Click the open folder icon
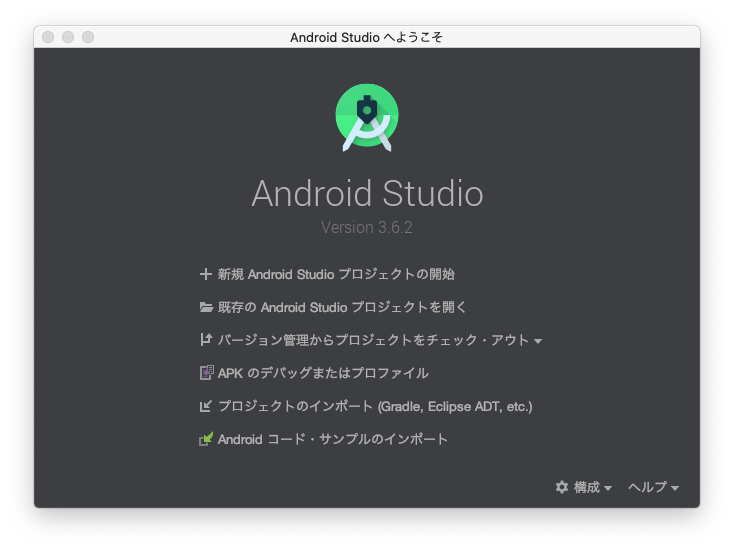734x550 pixels. click(x=206, y=308)
